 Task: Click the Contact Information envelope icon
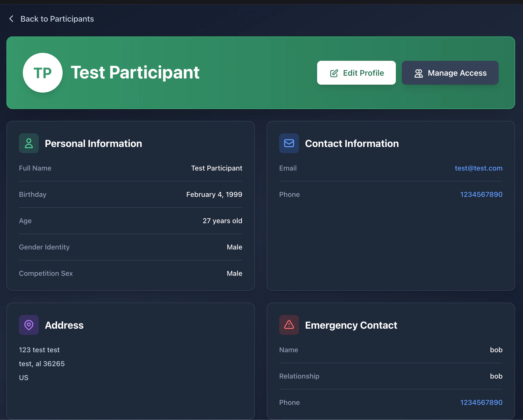click(x=289, y=143)
